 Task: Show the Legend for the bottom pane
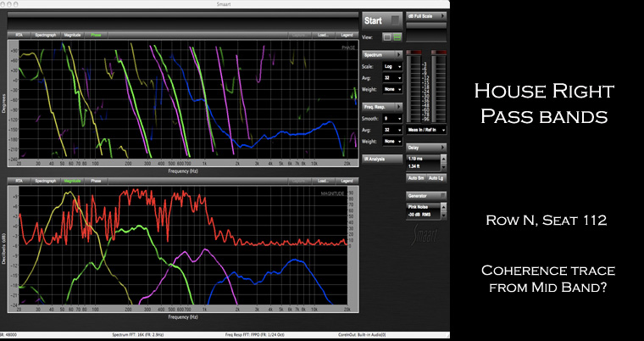pos(347,181)
